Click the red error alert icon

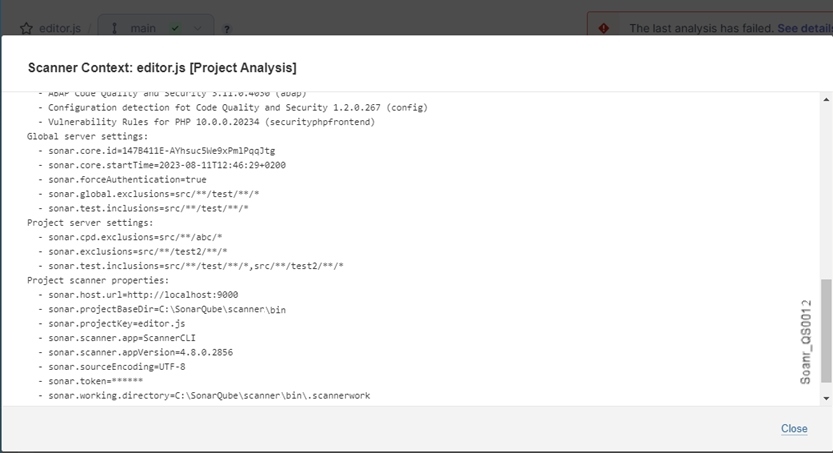(604, 29)
